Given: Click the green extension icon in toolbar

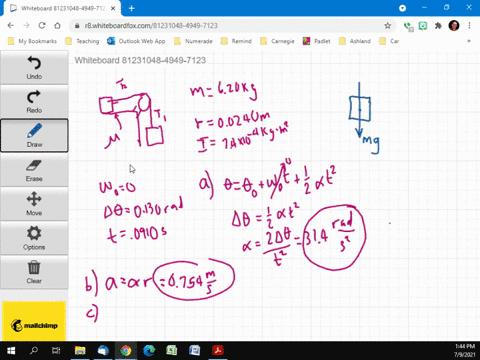Looking at the screenshot, I should [423, 26].
